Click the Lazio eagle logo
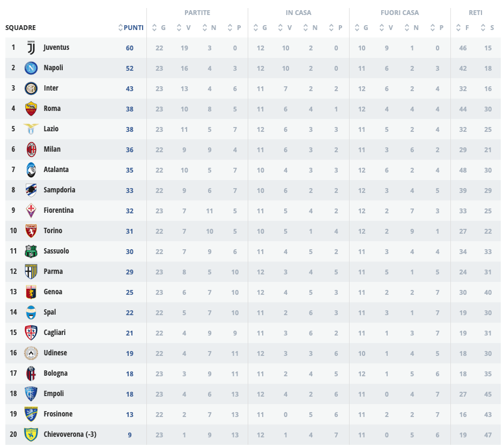504x447 pixels. pos(31,129)
